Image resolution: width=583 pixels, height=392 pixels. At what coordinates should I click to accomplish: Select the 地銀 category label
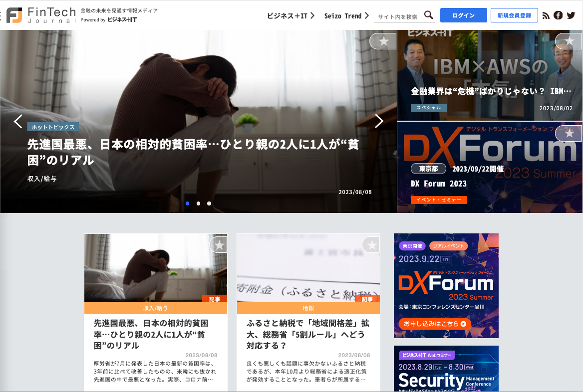tap(308, 309)
